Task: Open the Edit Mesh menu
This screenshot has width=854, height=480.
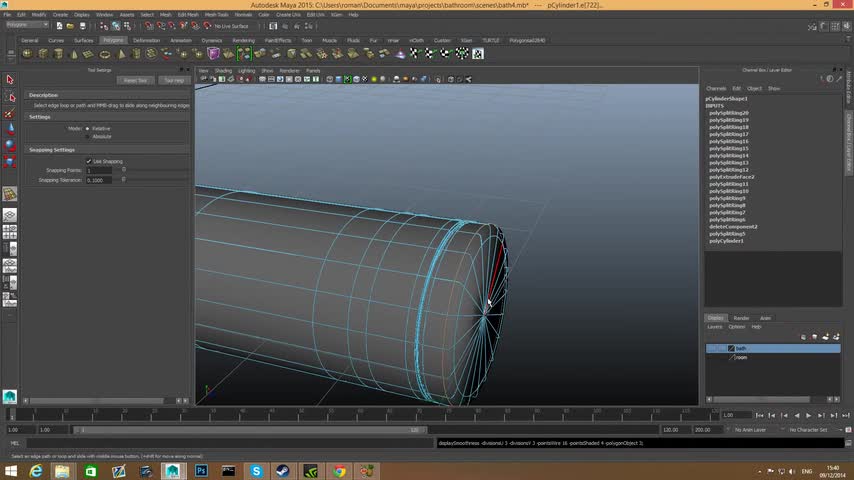Action: coord(187,15)
